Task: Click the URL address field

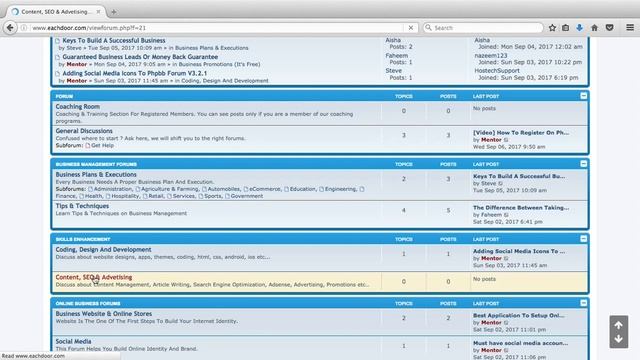Action: [x=218, y=28]
